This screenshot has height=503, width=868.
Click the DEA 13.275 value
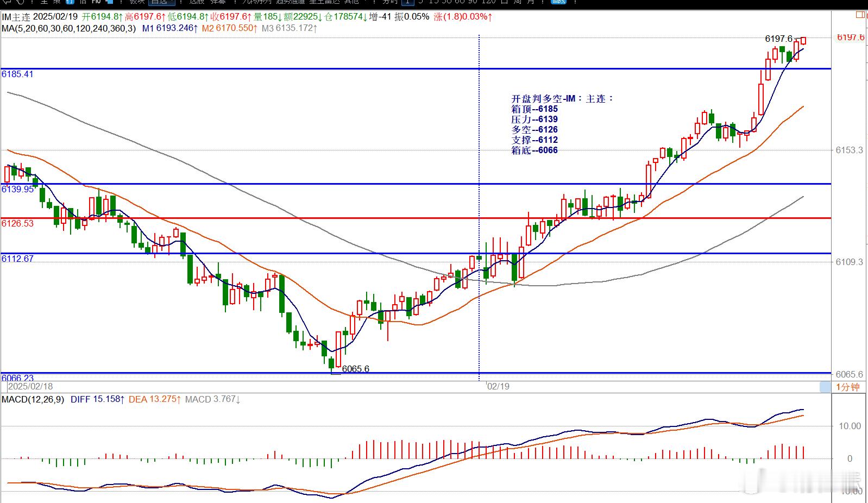[155, 399]
